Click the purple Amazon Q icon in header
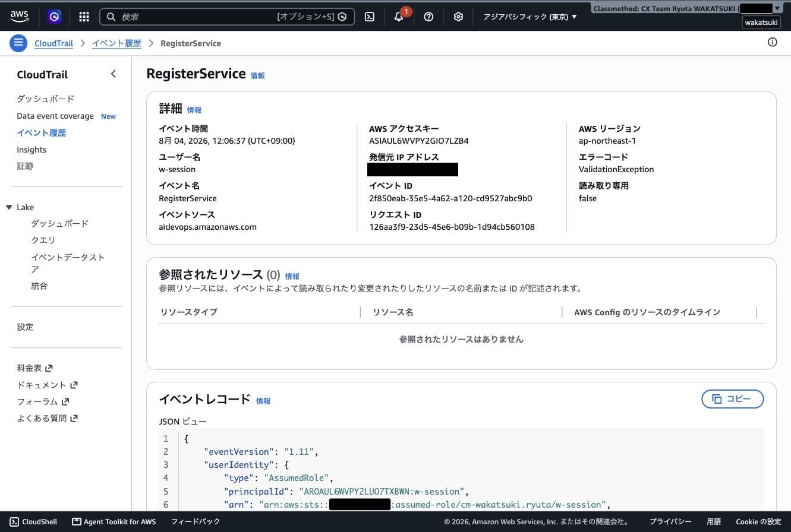The width and height of the screenshot is (791, 532). point(54,17)
